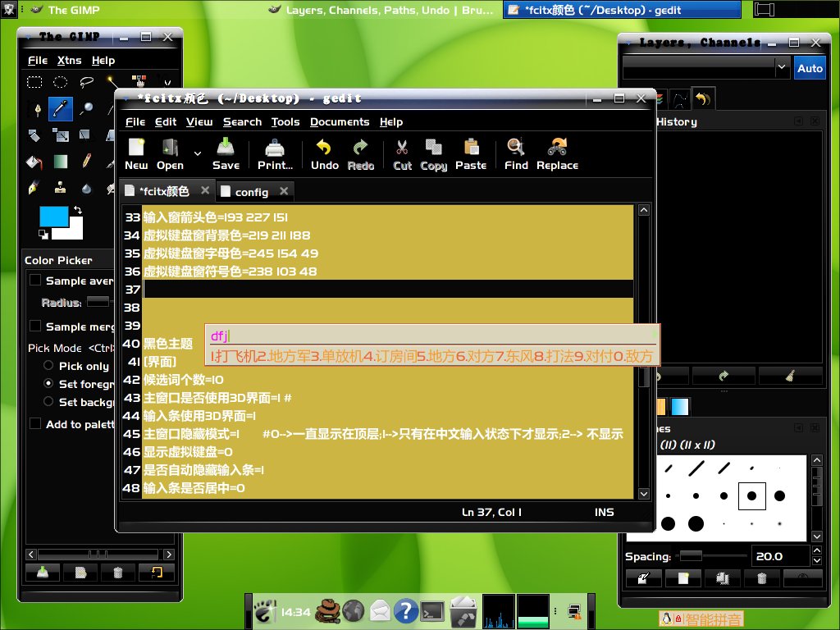
Task: Click the gedit vertical scrollbar down arrow
Action: pos(644,493)
